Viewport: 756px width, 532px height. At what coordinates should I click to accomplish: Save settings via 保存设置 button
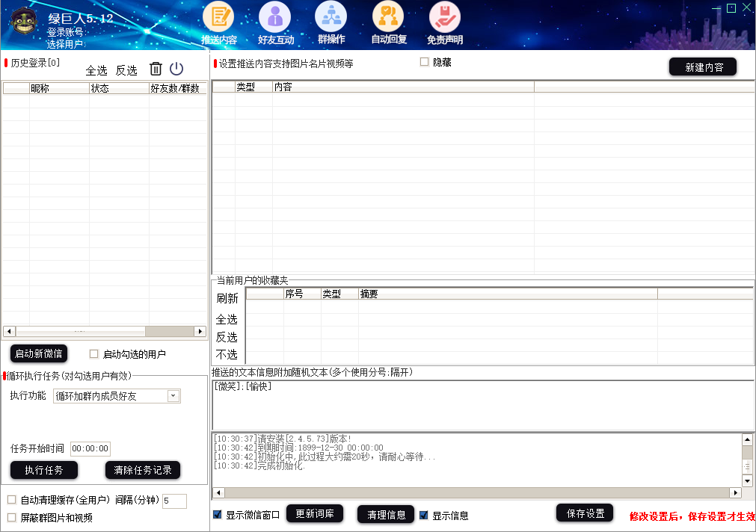[584, 514]
